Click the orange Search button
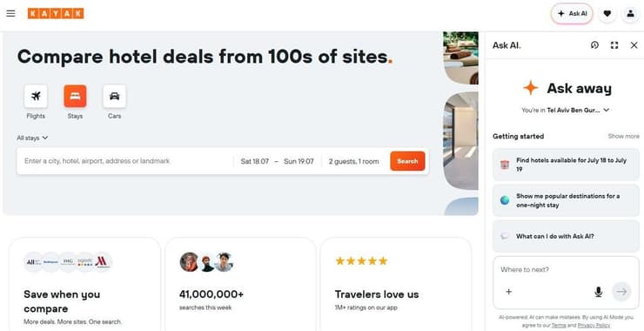644x331 pixels. pyautogui.click(x=407, y=161)
